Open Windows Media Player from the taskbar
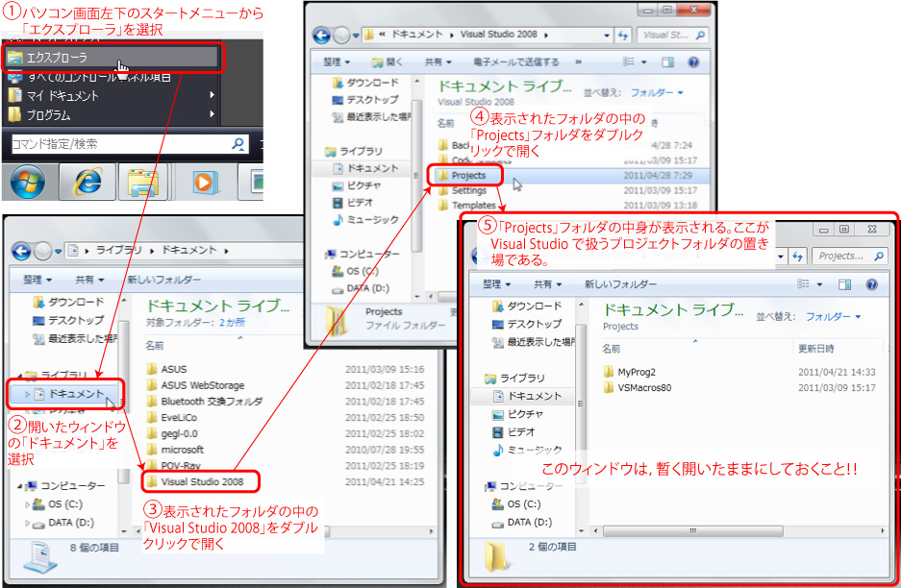The image size is (901, 588). [203, 183]
